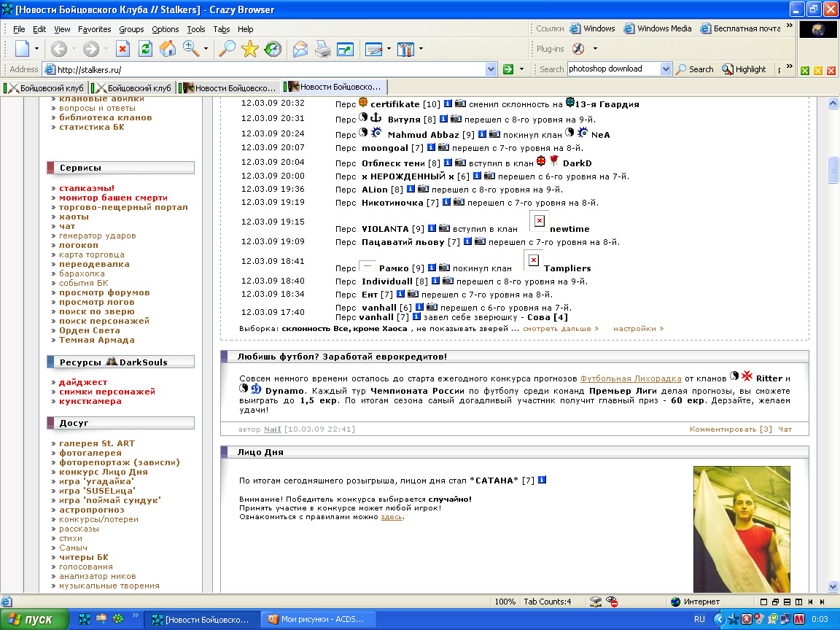Image resolution: width=840 pixels, height=630 pixels.
Task: Click the New blank page toolbar icon
Action: pos(22,49)
